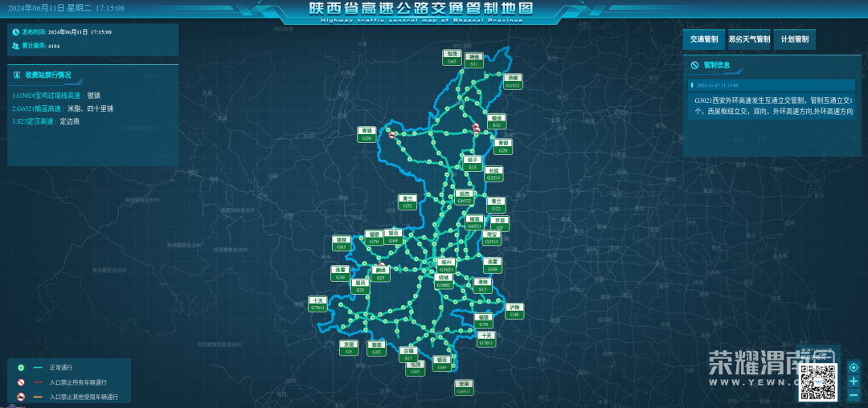Select the 包茂 G65 sign at north
Screen dimensions: 868x408
point(452,57)
